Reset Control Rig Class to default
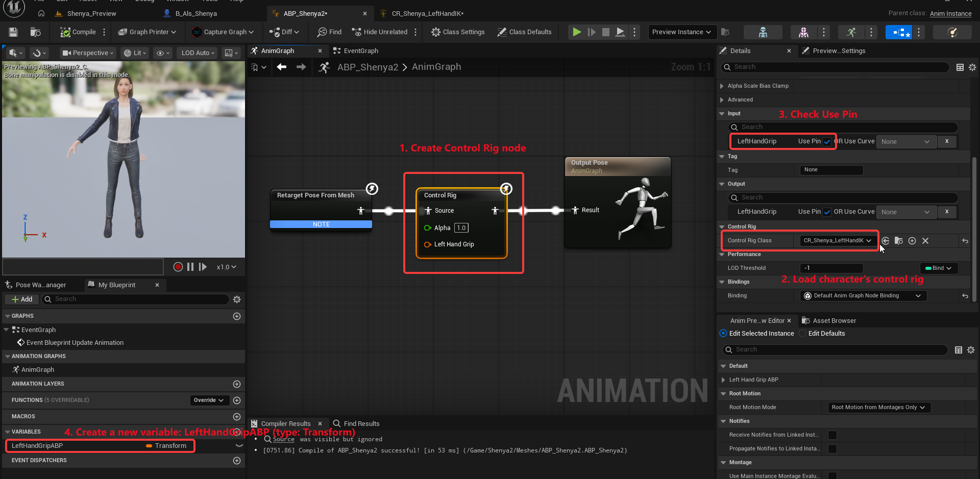Image resolution: width=980 pixels, height=479 pixels. tap(965, 241)
